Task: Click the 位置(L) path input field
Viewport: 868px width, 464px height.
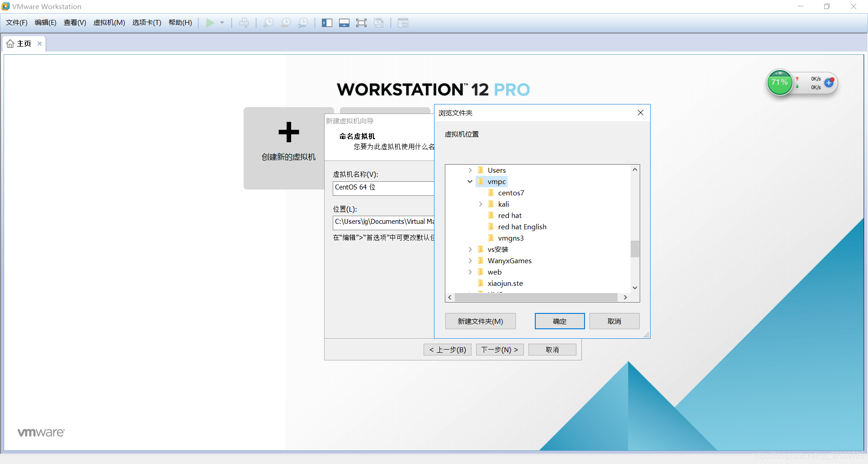Action: pos(383,222)
